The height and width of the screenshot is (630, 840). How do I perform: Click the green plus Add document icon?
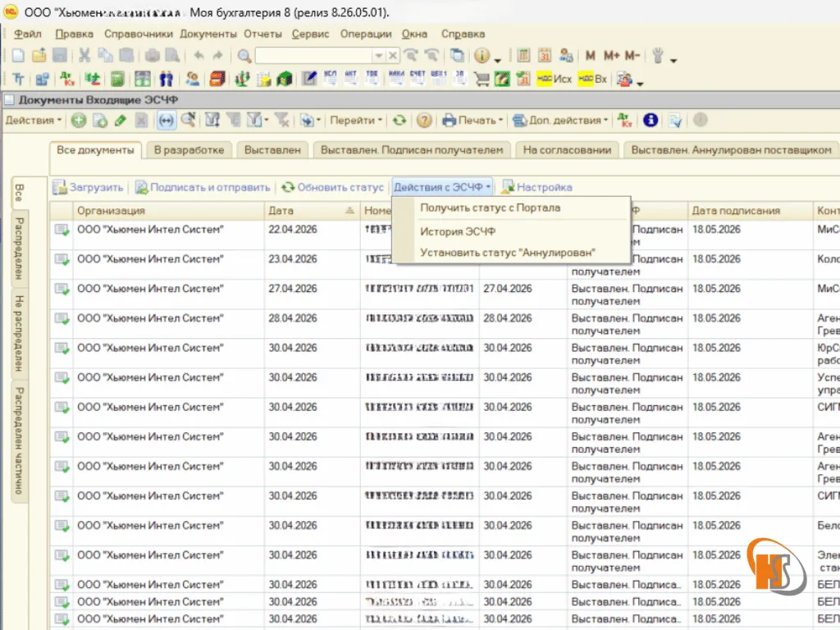pos(79,121)
